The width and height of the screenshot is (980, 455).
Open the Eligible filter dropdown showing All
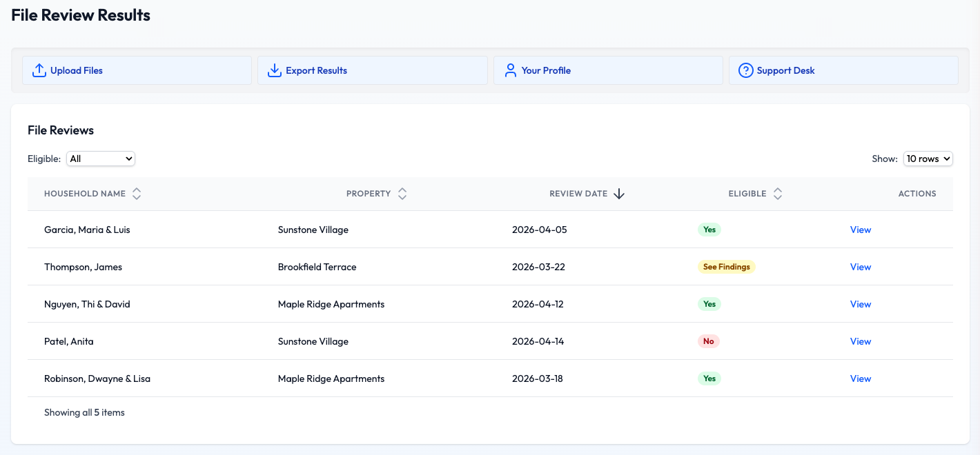pyautogui.click(x=100, y=158)
